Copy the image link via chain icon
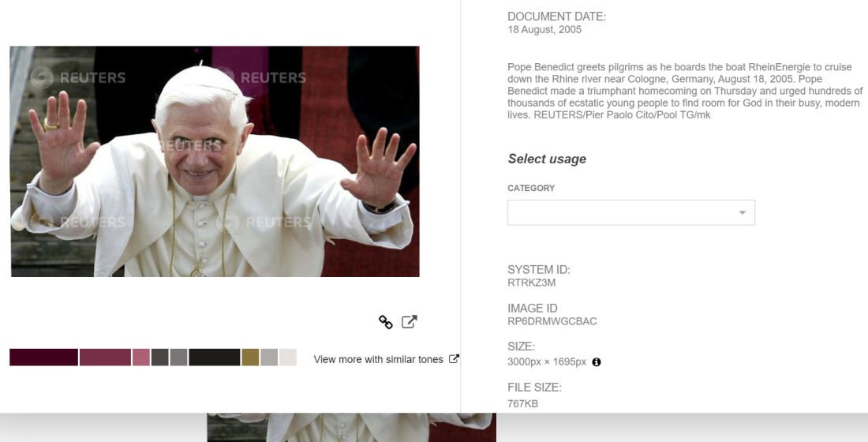The image size is (868, 442). [385, 322]
